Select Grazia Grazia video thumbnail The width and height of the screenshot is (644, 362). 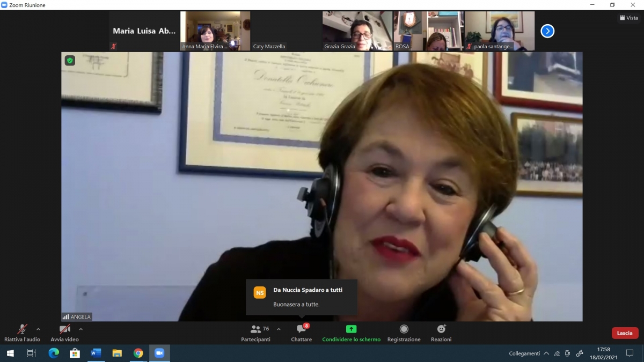click(357, 31)
